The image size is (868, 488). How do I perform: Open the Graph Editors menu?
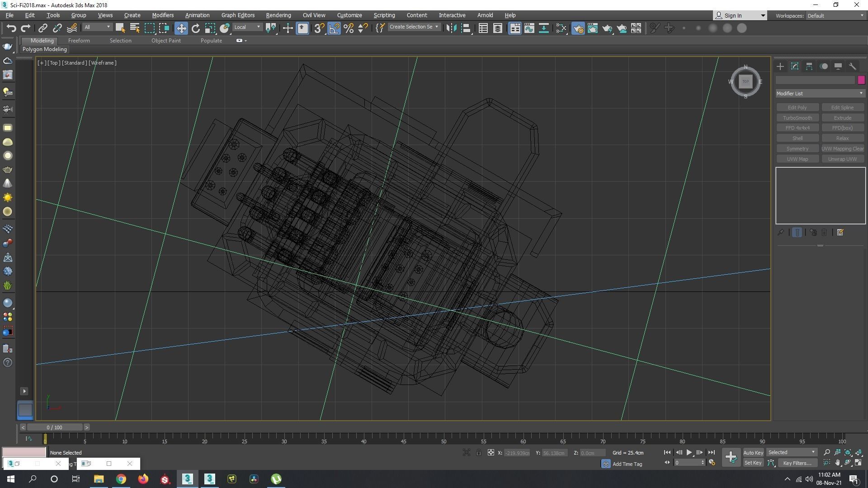[238, 15]
